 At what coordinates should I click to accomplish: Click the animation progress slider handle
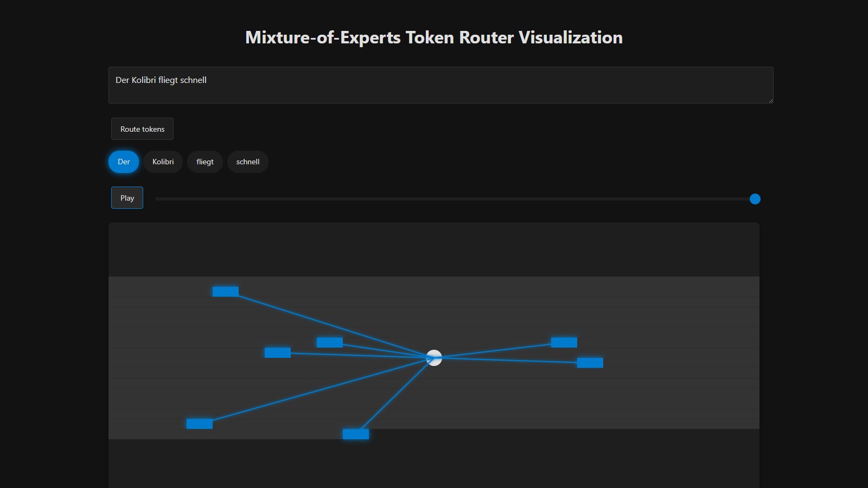[755, 199]
